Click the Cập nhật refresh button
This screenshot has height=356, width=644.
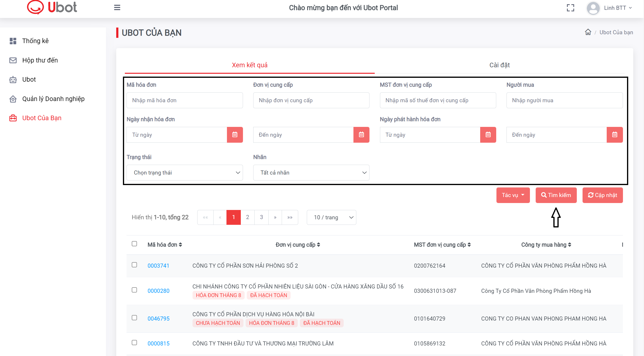tap(602, 195)
